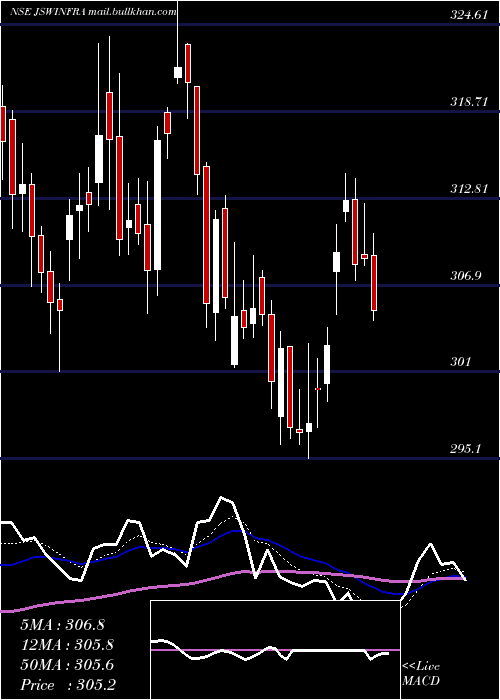Click the pink signal line in the MACD inset

point(275,650)
